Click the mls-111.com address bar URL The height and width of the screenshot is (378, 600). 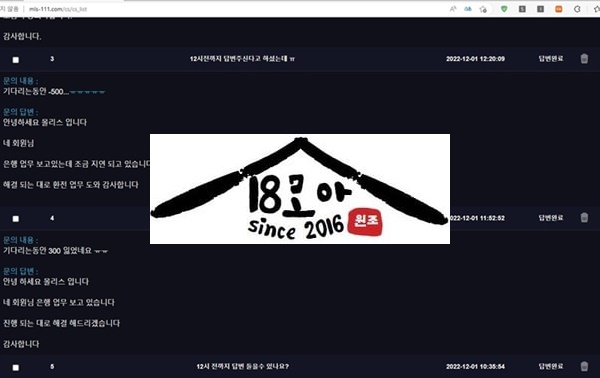58,9
